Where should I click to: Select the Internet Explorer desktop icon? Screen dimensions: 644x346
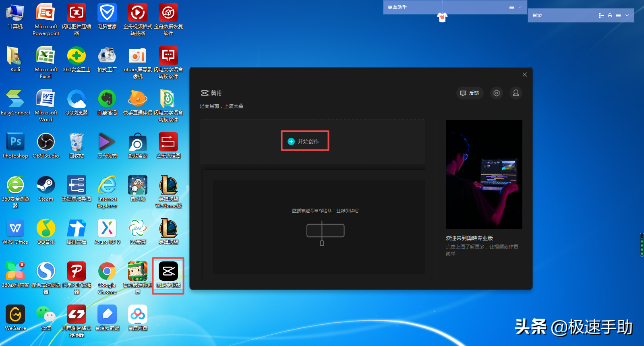click(x=107, y=191)
